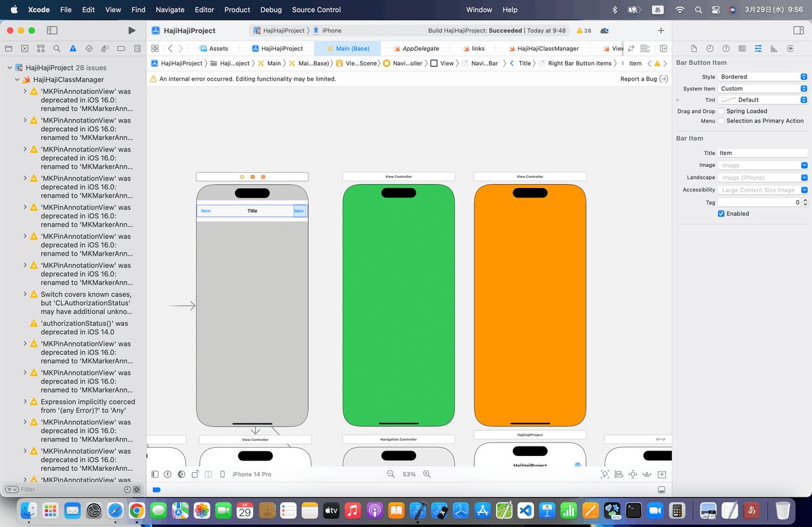Viewport: 812px width, 527px height.
Task: Toggle appearance (dark/light) in canvas bar
Action: (182, 474)
